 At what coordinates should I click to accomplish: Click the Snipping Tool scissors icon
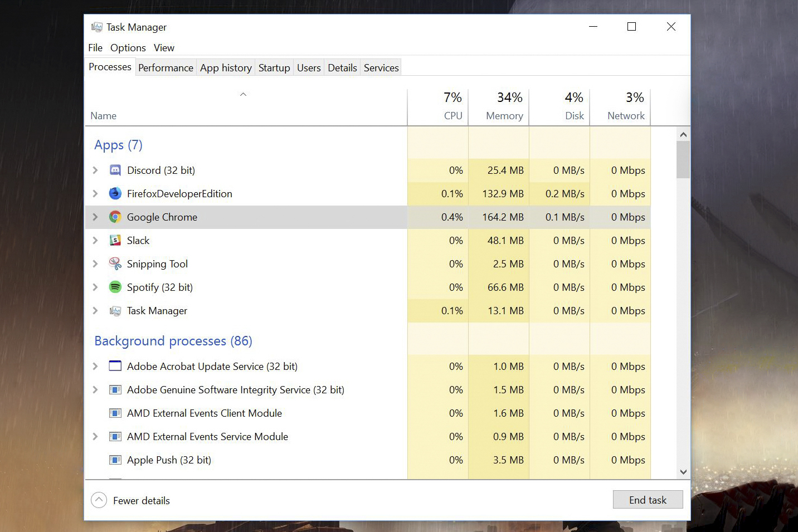pos(115,264)
